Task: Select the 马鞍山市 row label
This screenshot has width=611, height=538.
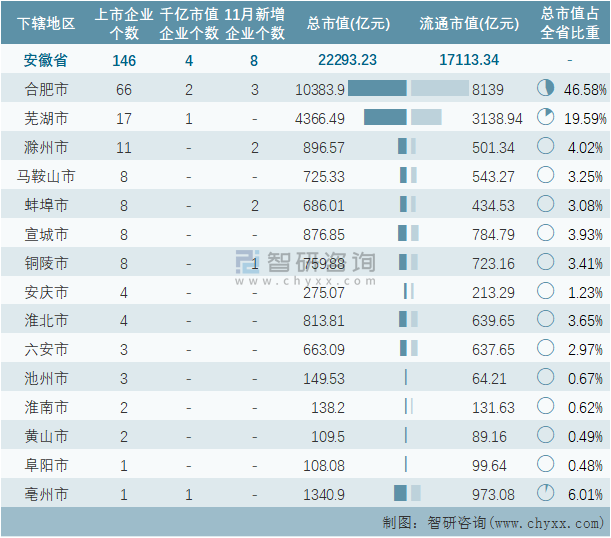Action: click(x=46, y=176)
